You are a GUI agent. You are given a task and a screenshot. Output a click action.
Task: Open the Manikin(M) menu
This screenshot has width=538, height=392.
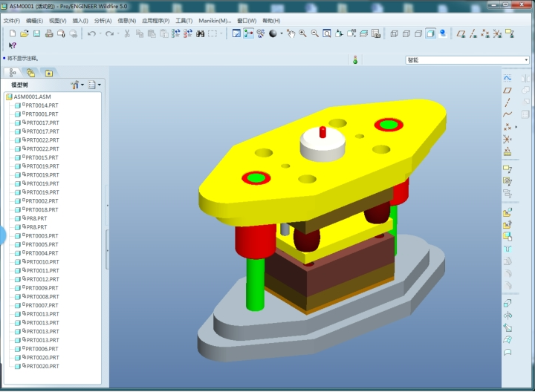coord(215,21)
